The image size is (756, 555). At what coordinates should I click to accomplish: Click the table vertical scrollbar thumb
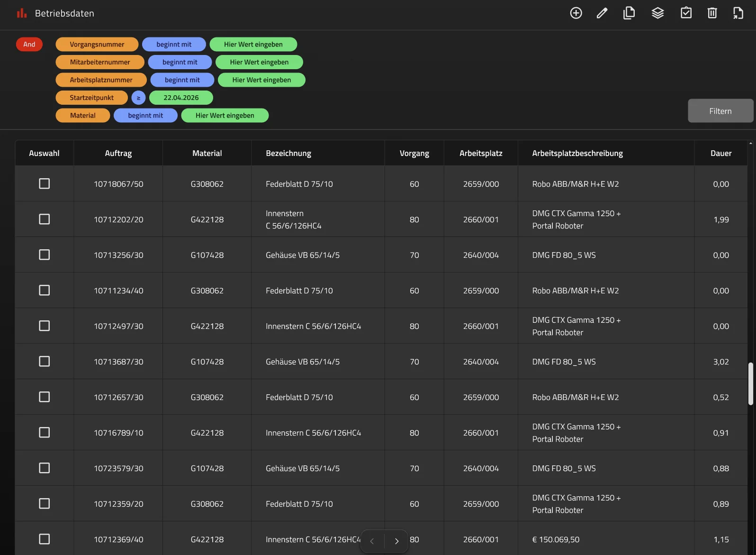coord(751,384)
